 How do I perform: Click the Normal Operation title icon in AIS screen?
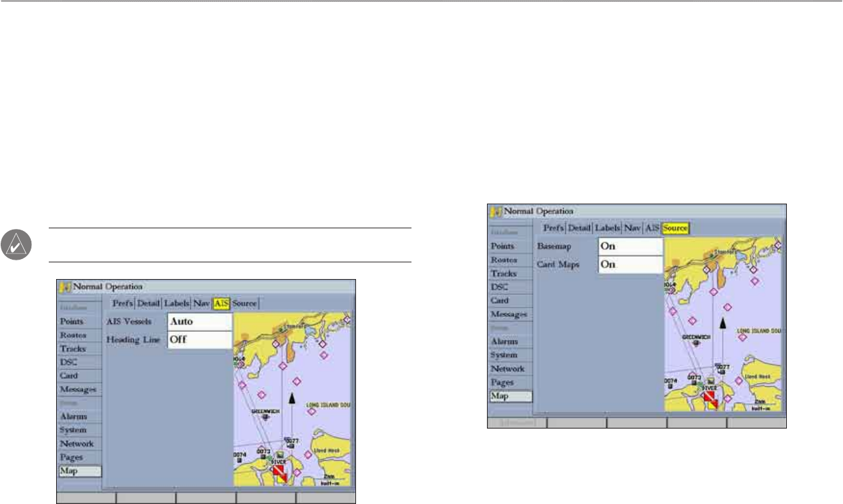65,286
